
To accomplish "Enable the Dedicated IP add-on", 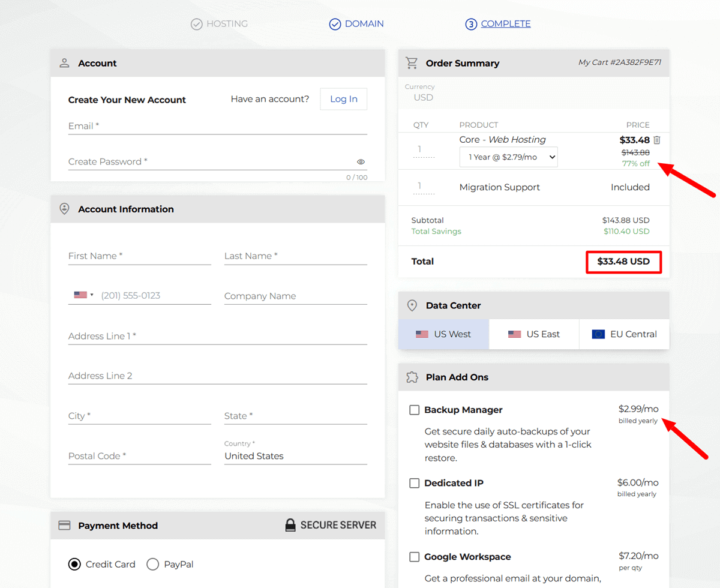I will pyautogui.click(x=414, y=482).
